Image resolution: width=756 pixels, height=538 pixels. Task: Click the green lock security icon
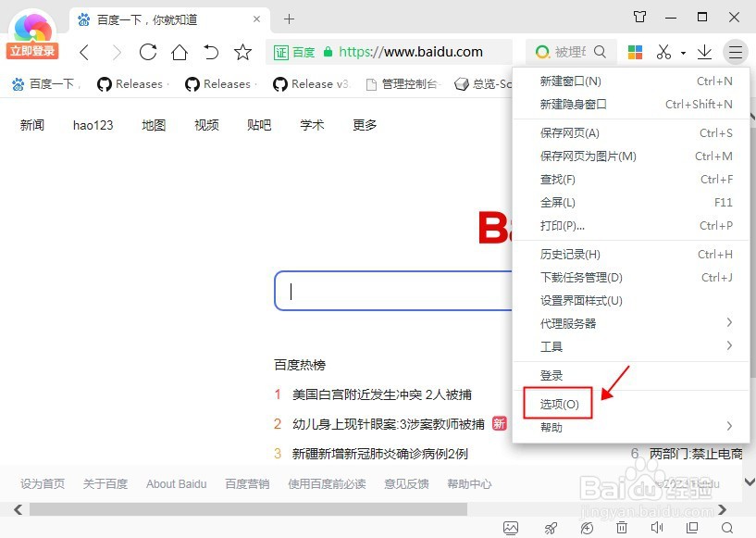(x=328, y=52)
